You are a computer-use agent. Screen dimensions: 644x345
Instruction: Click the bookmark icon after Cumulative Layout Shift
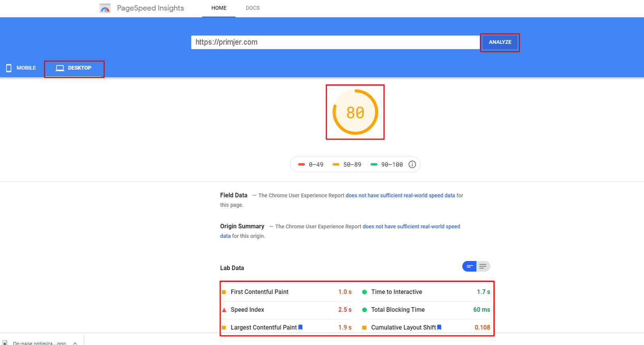tap(439, 327)
